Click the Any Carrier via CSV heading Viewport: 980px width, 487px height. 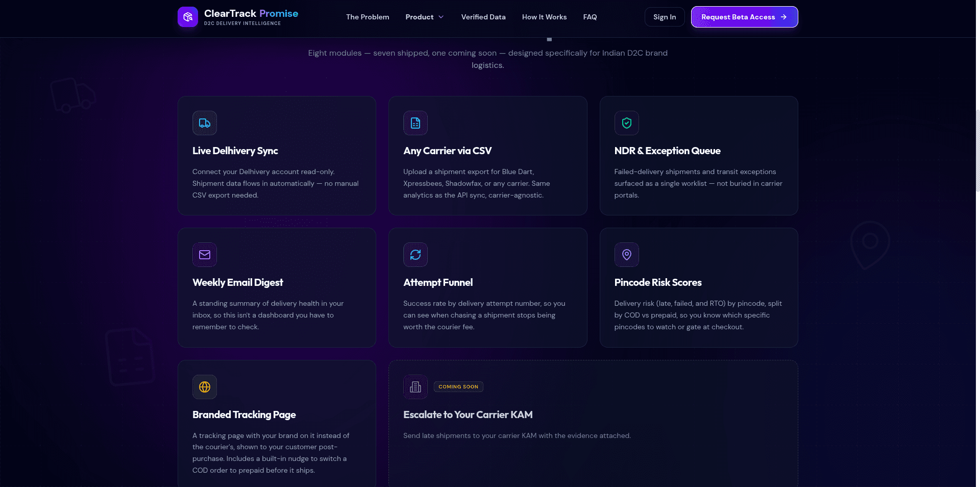[448, 151]
